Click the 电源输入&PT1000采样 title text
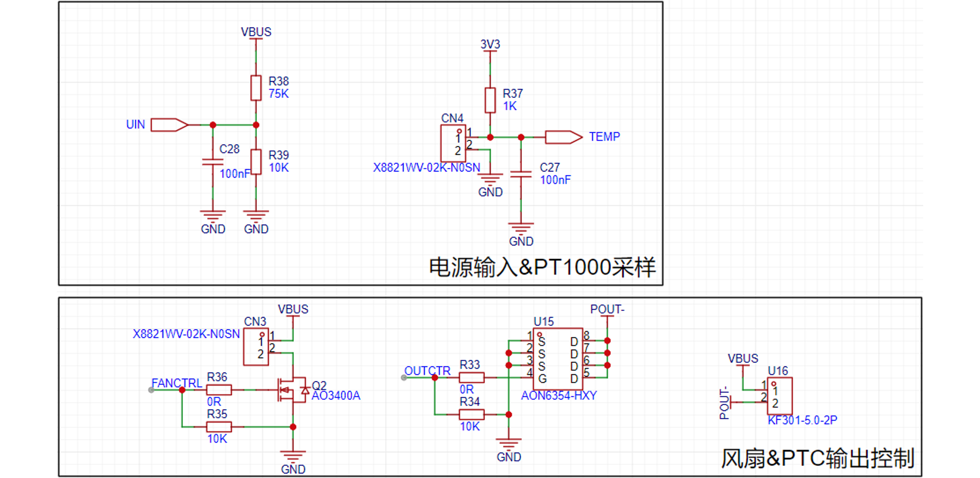 pos(542,267)
